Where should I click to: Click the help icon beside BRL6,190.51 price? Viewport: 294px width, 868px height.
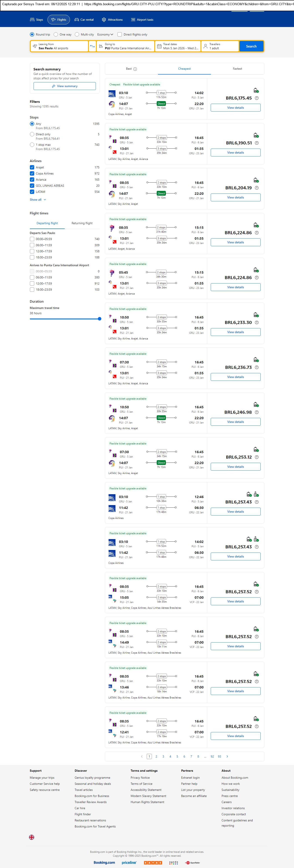(257, 143)
